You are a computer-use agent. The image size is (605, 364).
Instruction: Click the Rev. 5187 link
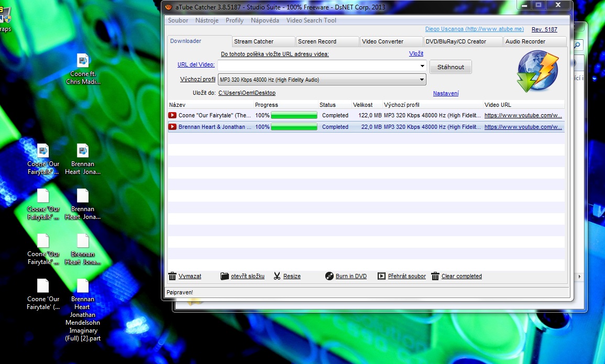tap(544, 29)
